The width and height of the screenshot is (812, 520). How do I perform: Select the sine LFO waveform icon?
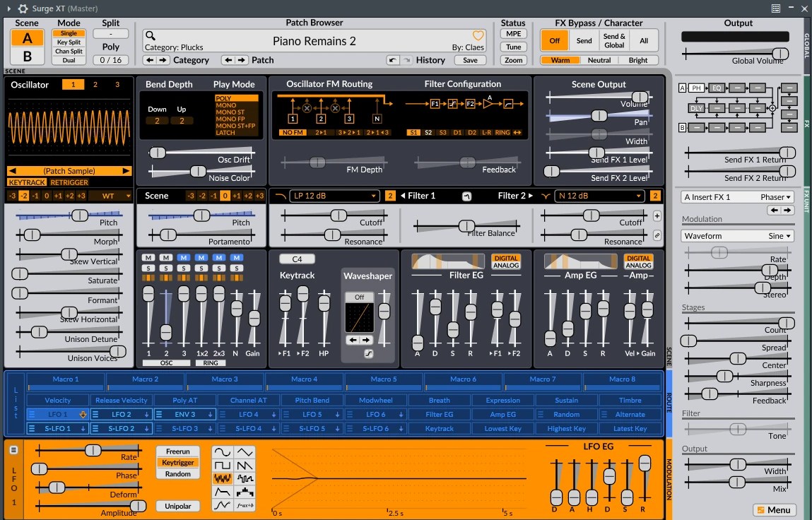pyautogui.click(x=222, y=452)
